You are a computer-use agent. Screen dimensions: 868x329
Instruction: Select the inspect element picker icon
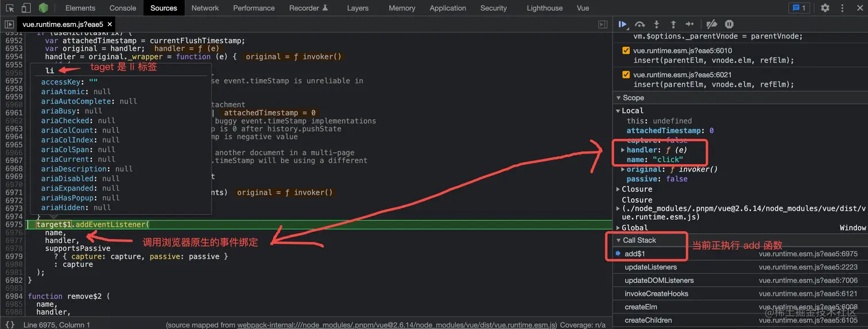(10, 8)
